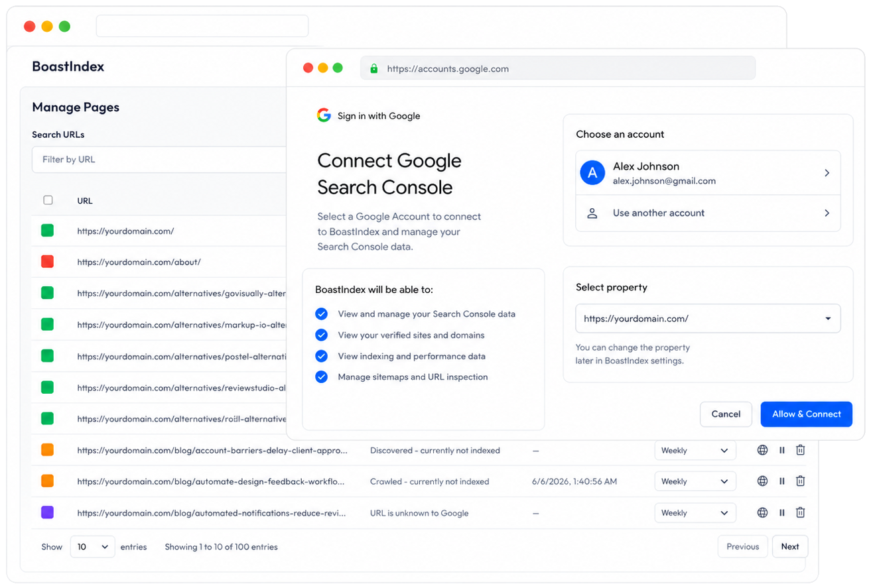This screenshot has height=588, width=869.
Task: Toggle the select-all checkbox in URL header
Action: pos(48,200)
